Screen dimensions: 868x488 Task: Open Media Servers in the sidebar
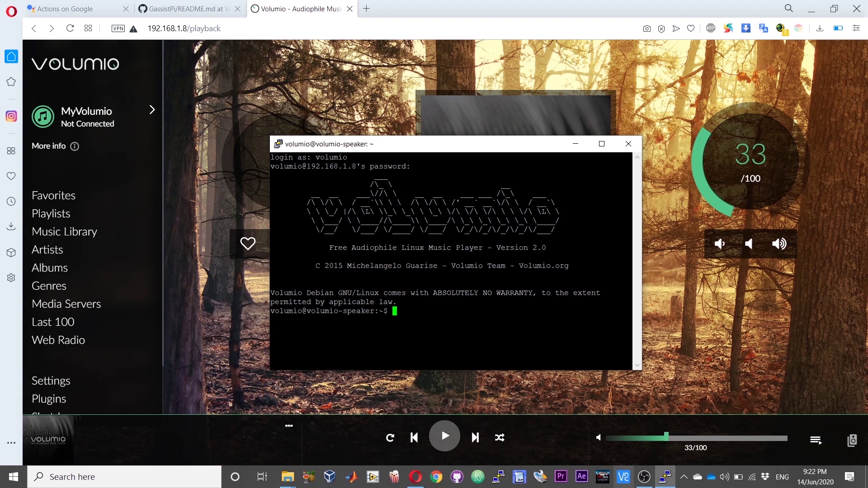66,304
